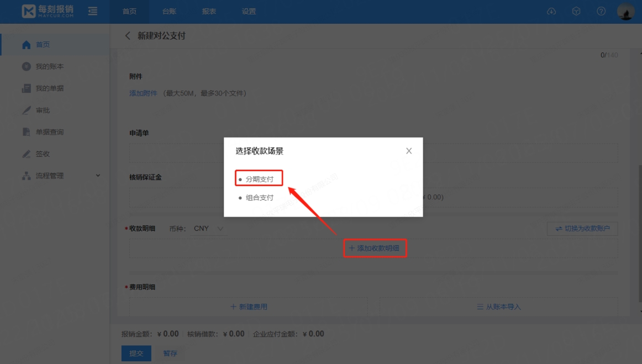The width and height of the screenshot is (642, 364).
Task: Click the 企业应付金额 total in footer
Action: click(x=288, y=334)
